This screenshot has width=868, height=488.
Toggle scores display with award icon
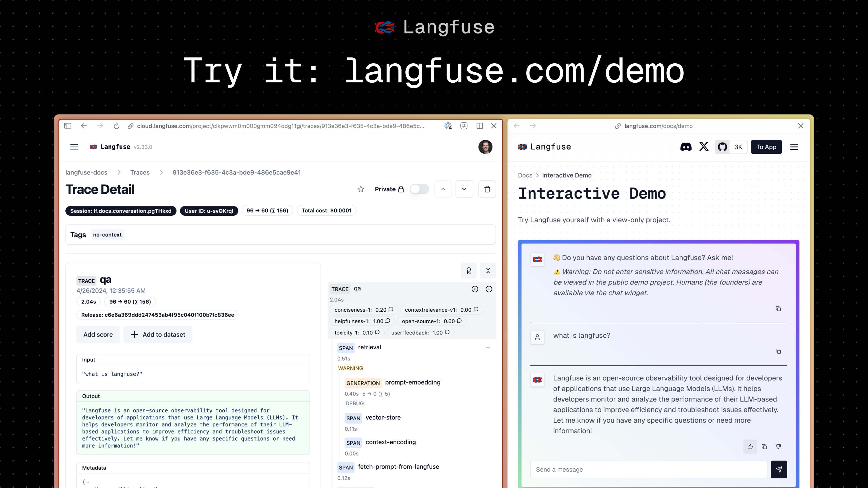click(x=468, y=270)
